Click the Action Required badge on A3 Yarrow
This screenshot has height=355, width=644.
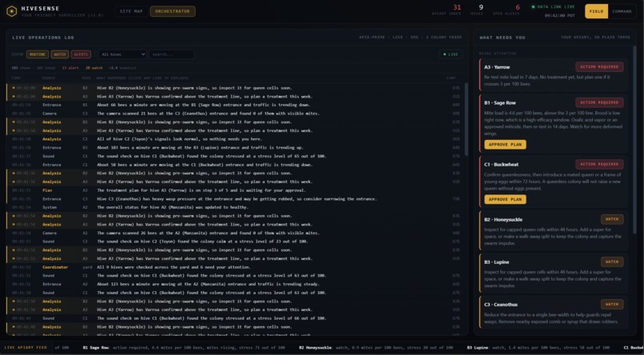click(599, 67)
